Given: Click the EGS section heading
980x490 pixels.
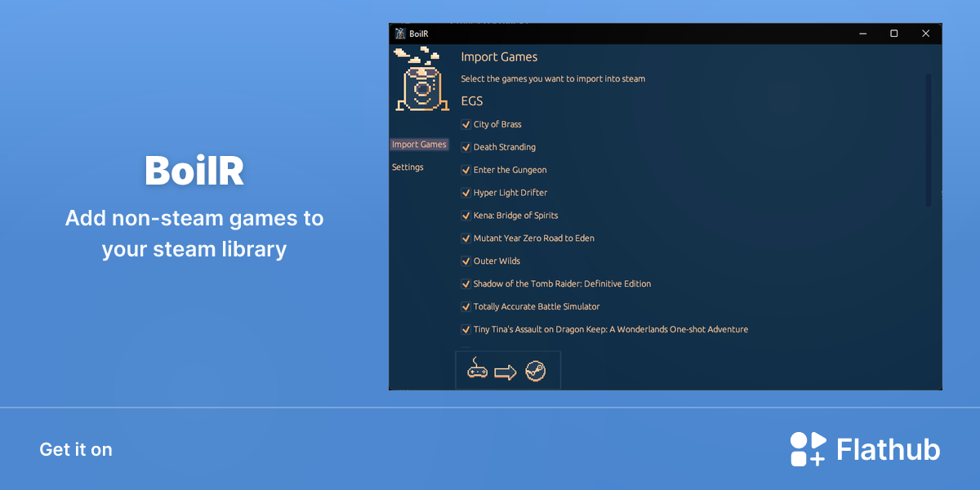Looking at the screenshot, I should (x=472, y=101).
